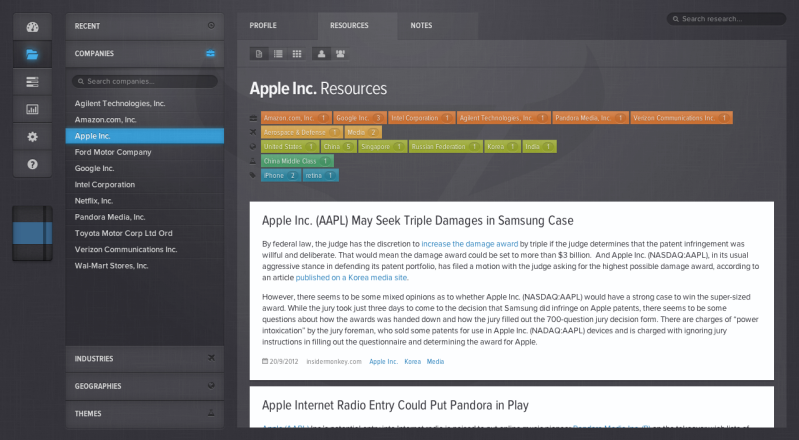Open the help question mark icon
Viewport: 799px width, 440px height.
point(32,164)
